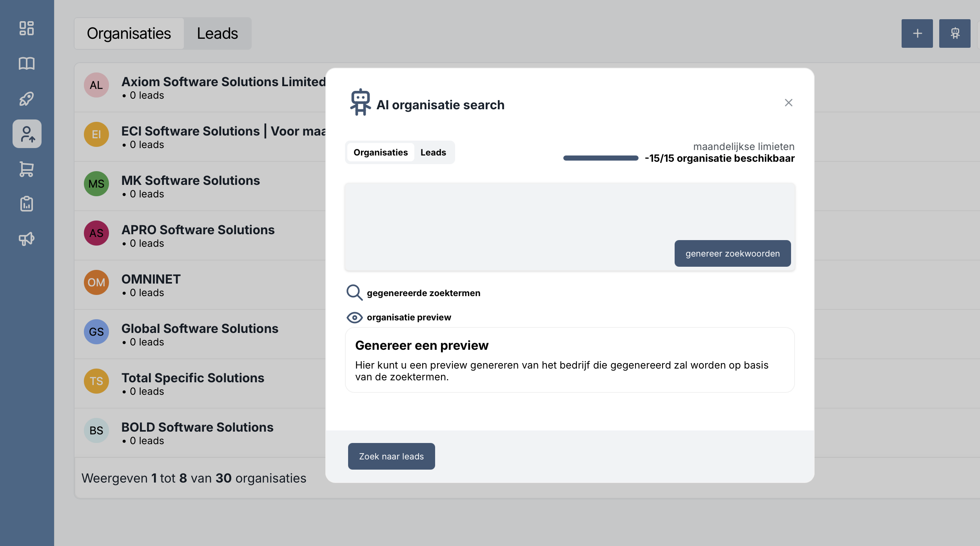Open the dashboard grid icon in the sidebar
This screenshot has width=980, height=546.
click(x=26, y=29)
